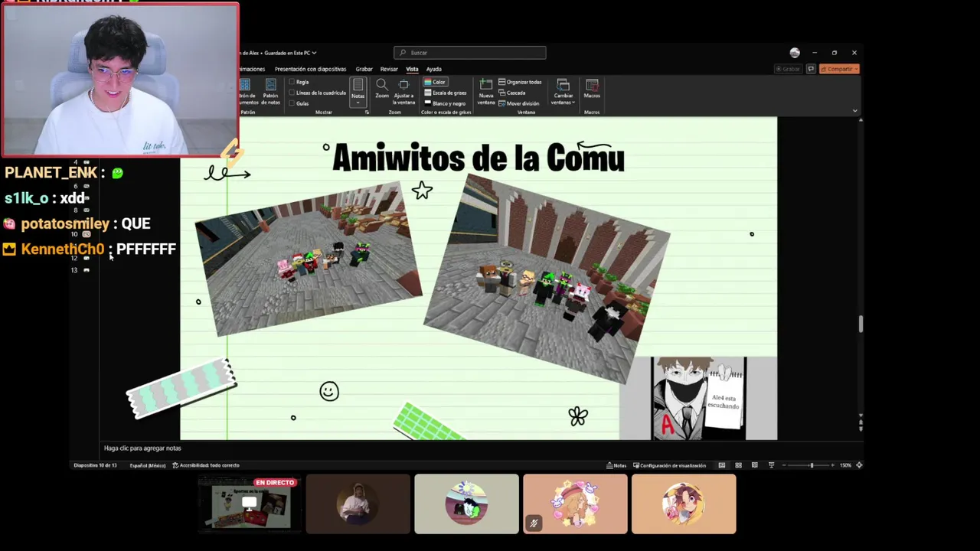Switch to reading view icon

coord(755,465)
